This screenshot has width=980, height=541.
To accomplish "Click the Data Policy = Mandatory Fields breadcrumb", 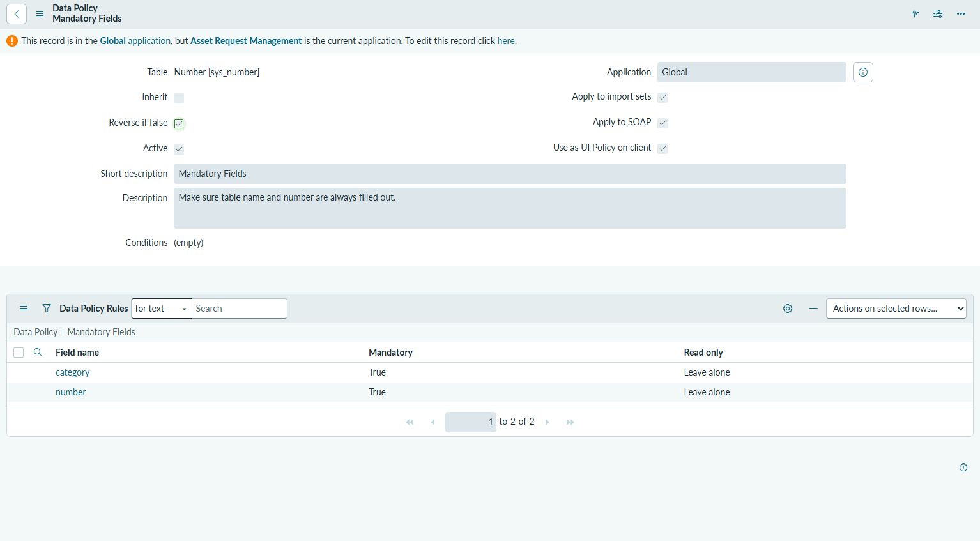I will click(x=74, y=332).
